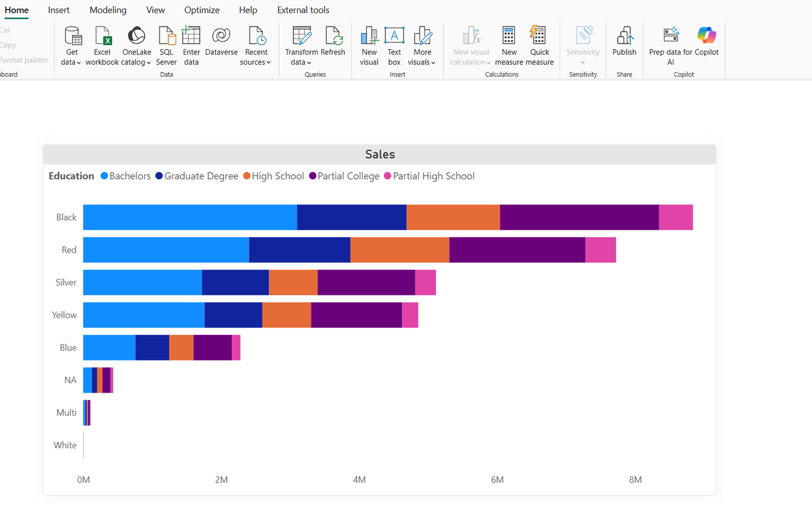Click Prep data for Copilot AI
Viewport: 812px width, 526px height.
point(670,46)
